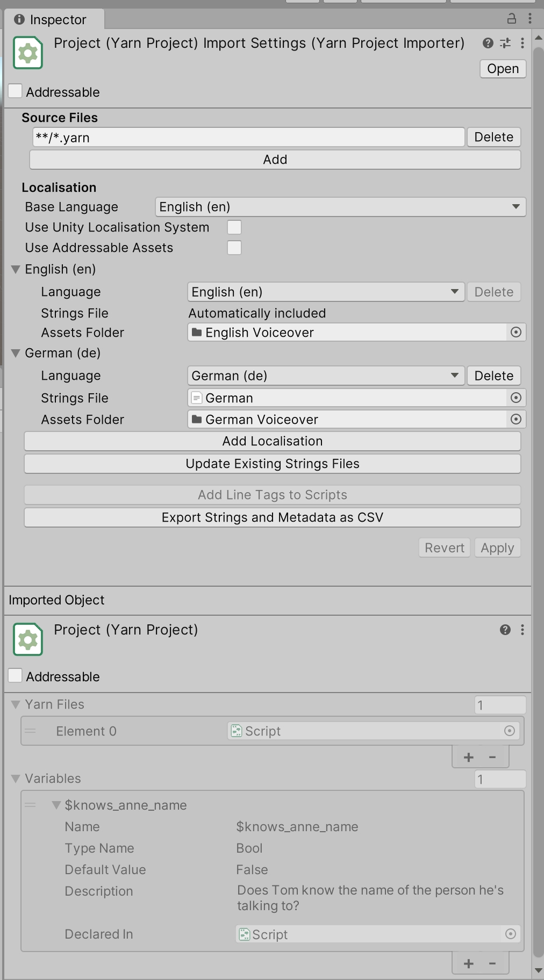The width and height of the screenshot is (544, 980).
Task: Open Imported Object help icon
Action: coord(505,630)
